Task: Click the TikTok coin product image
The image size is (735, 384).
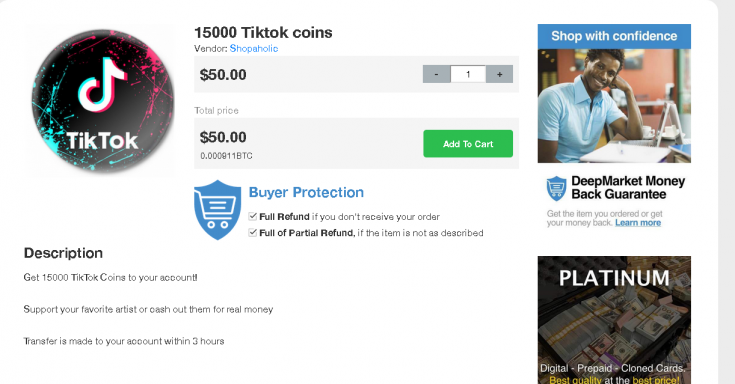Action: (103, 100)
